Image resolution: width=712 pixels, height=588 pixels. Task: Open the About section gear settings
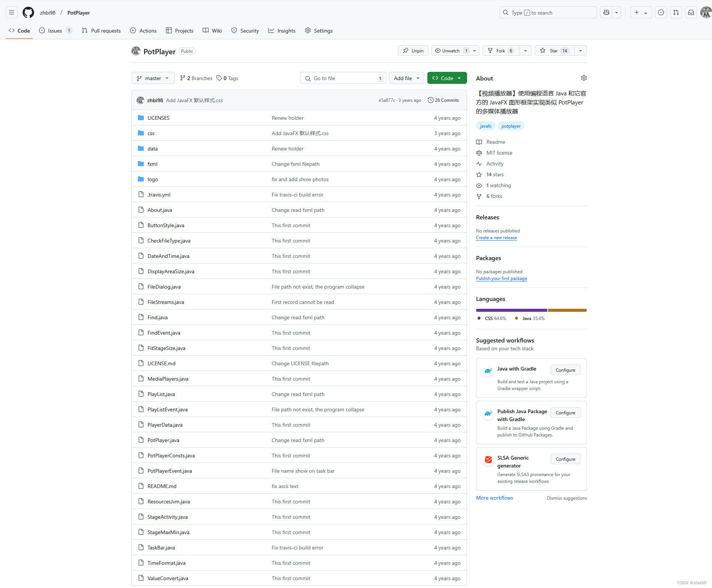click(584, 78)
